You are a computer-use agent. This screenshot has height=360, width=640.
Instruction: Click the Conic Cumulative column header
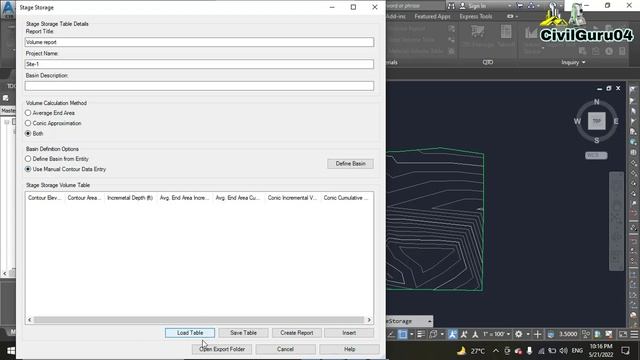click(x=346, y=198)
